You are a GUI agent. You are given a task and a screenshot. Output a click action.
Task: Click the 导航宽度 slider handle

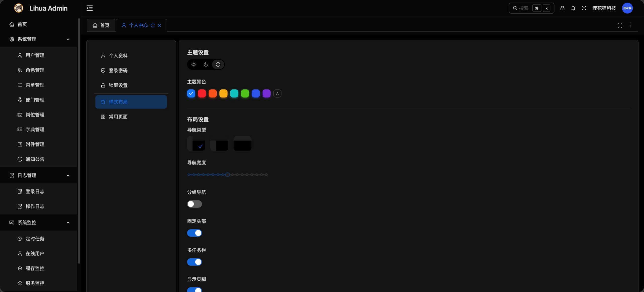tap(227, 175)
